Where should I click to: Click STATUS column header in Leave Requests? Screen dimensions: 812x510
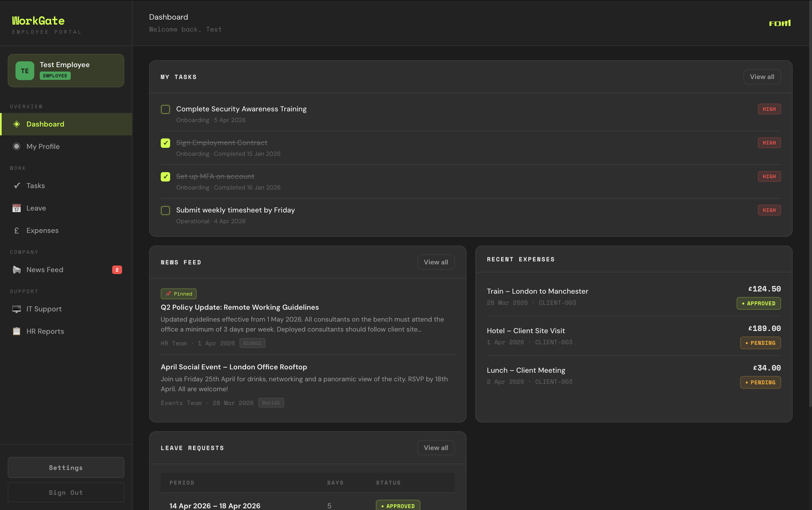pos(389,483)
